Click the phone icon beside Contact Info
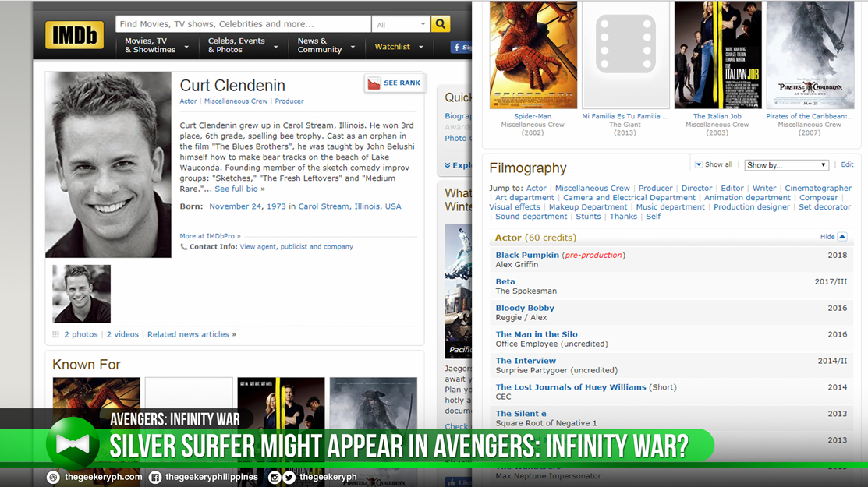Viewport: 868px width, 487px height. tap(183, 247)
